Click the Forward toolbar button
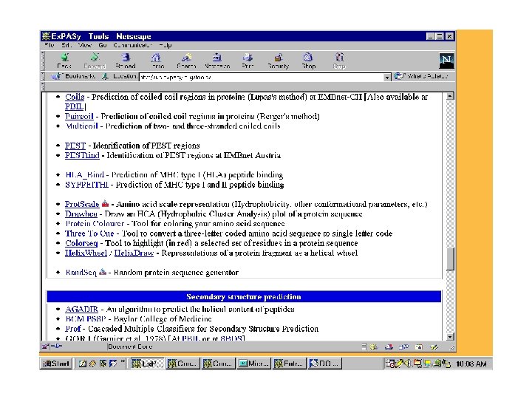The image size is (532, 399). pos(95,61)
